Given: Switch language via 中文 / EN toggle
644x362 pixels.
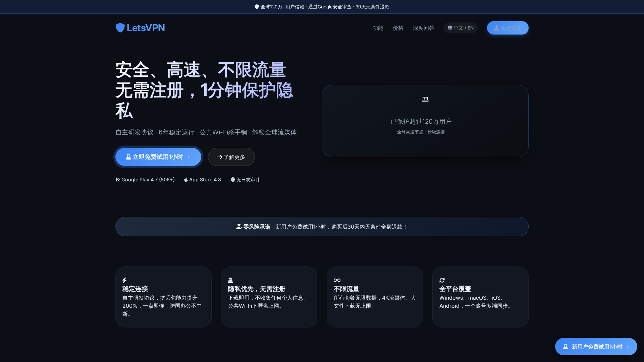Looking at the screenshot, I should click(461, 28).
